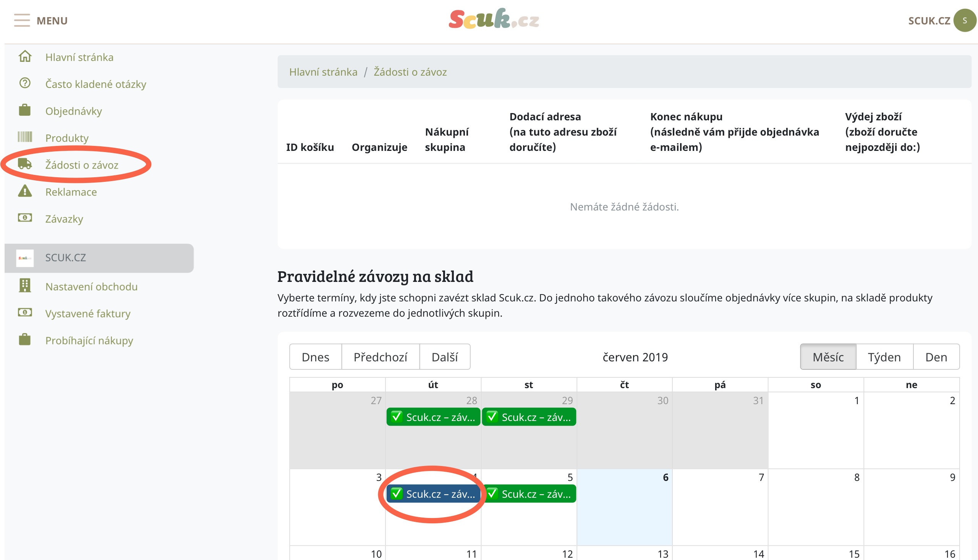Screen dimensions: 978x560
Task: Open Závazky in the sidebar
Action: click(64, 218)
